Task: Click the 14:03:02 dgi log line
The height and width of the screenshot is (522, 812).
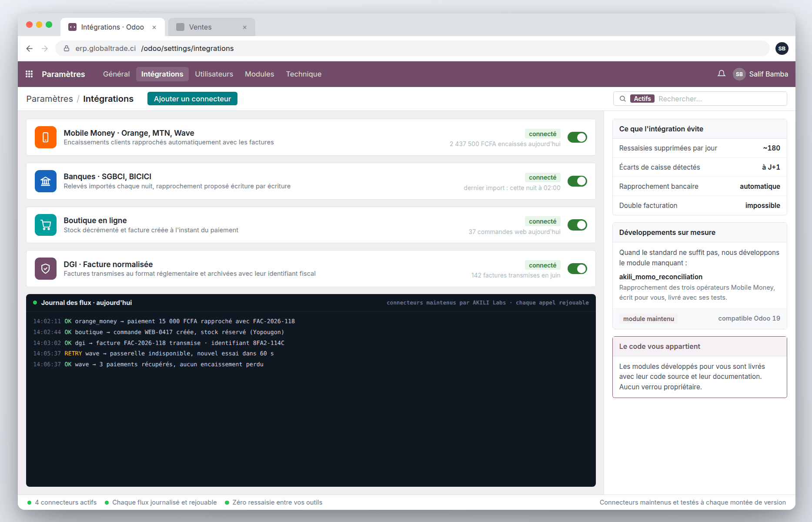Action: 159,343
